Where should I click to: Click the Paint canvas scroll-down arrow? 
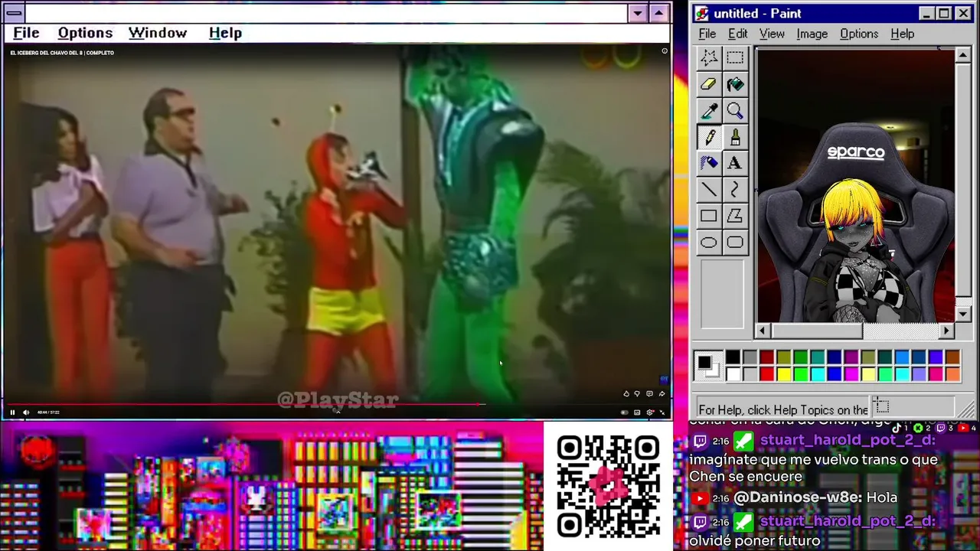[x=964, y=314]
